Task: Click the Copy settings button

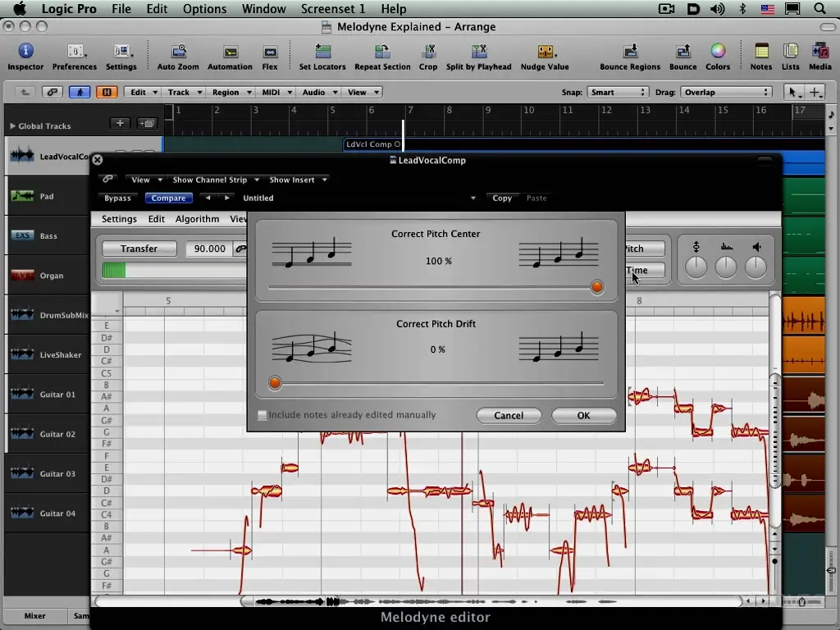Action: [502, 198]
